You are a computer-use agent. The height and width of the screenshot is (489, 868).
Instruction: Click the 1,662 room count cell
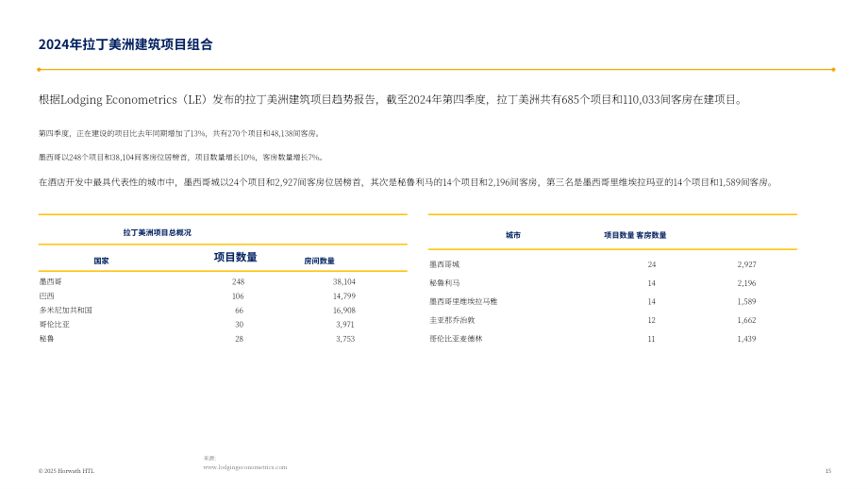click(746, 320)
